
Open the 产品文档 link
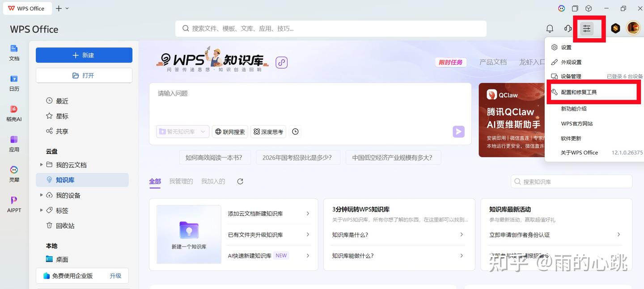coord(493,62)
